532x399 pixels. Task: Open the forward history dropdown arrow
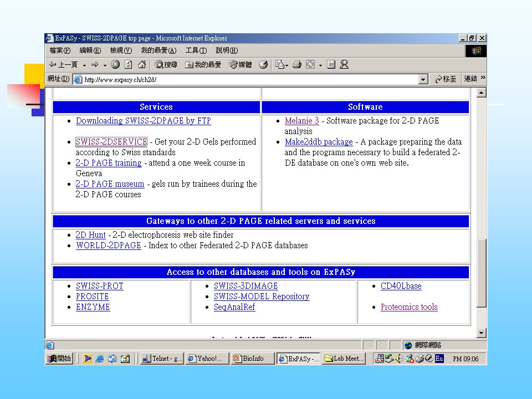(x=105, y=65)
